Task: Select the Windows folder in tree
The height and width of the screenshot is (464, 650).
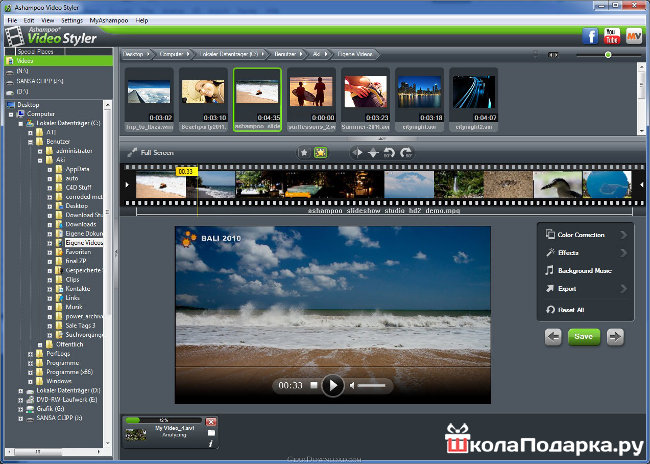Action: [59, 381]
